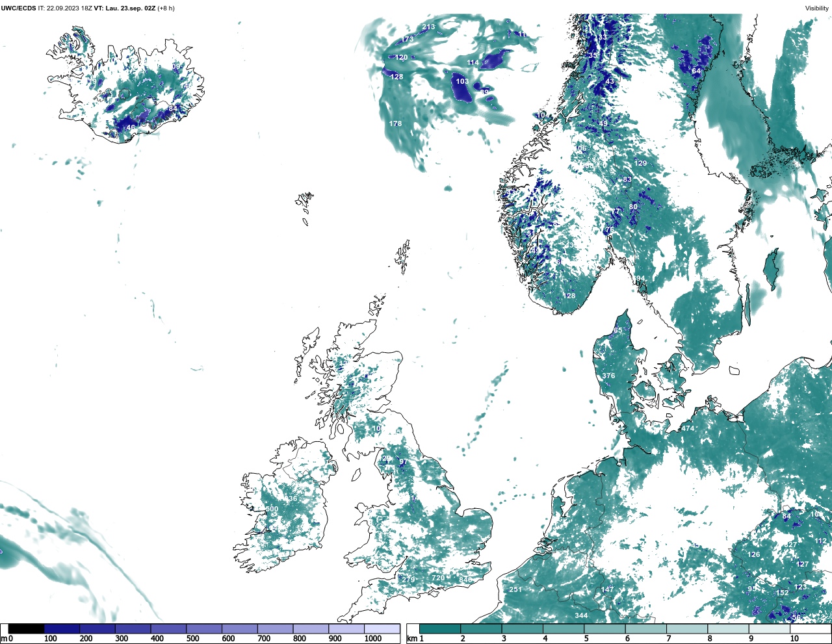Image resolution: width=832 pixels, height=644 pixels.
Task: Click the '65' value in northern Denmark
Action: point(617,331)
